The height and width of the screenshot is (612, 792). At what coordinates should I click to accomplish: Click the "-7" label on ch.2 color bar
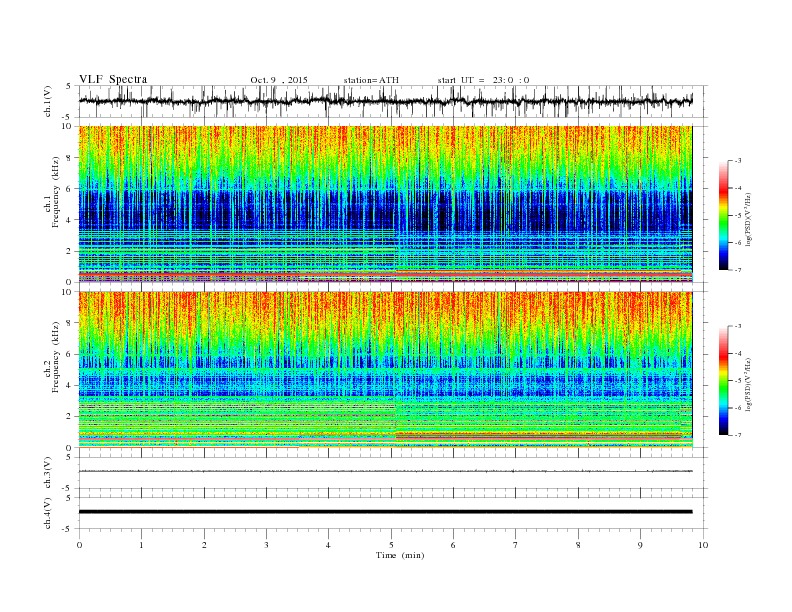(x=738, y=435)
